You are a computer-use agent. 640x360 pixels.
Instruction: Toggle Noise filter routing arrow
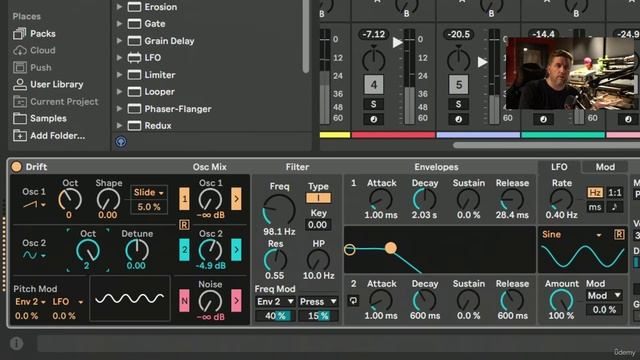(x=236, y=300)
